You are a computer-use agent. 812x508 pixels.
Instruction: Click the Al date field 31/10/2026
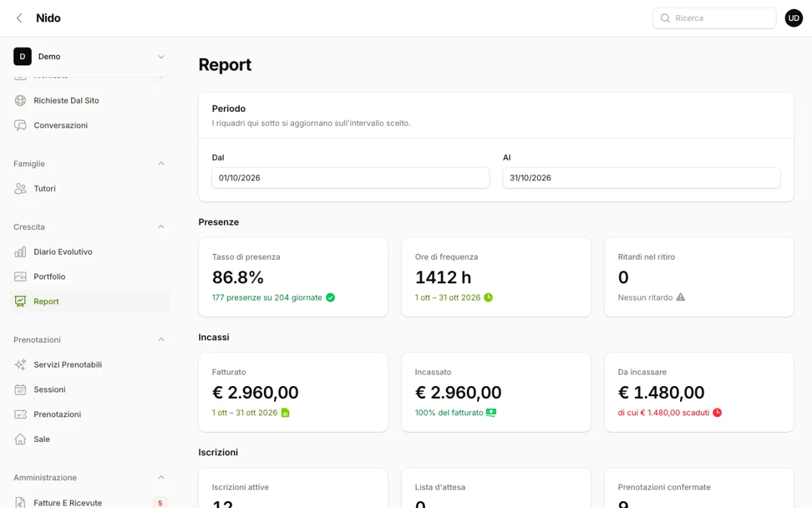pos(641,178)
